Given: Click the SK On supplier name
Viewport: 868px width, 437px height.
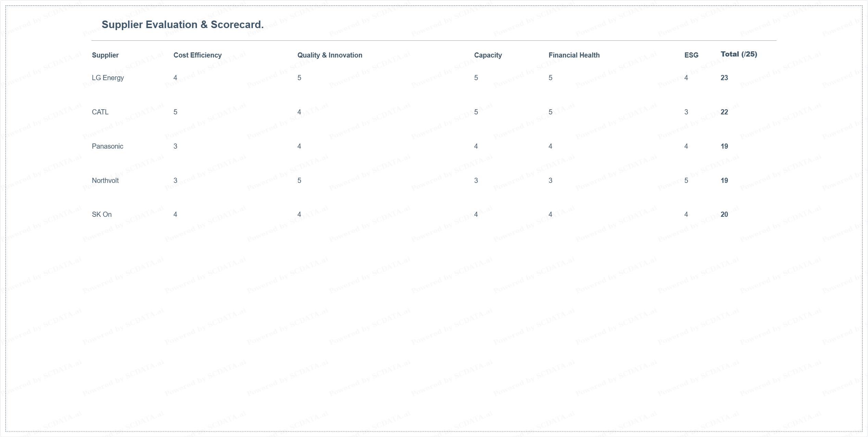Looking at the screenshot, I should click(102, 214).
